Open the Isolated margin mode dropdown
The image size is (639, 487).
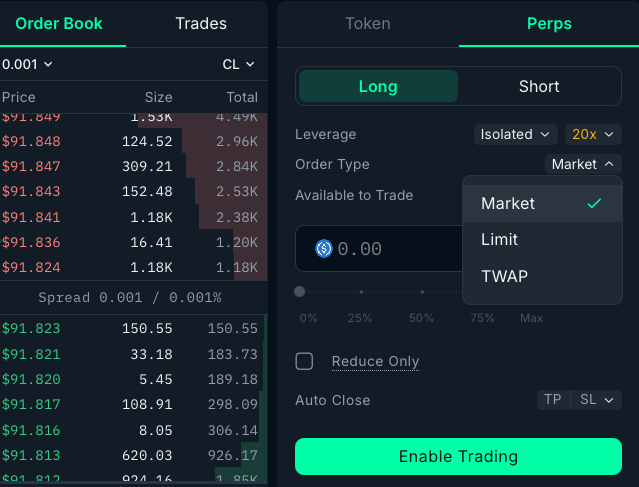[x=515, y=134]
